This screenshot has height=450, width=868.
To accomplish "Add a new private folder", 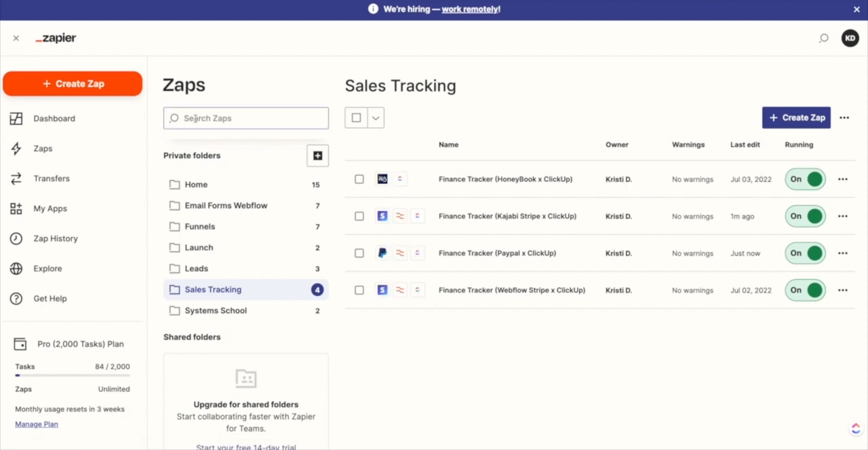I will tap(317, 155).
